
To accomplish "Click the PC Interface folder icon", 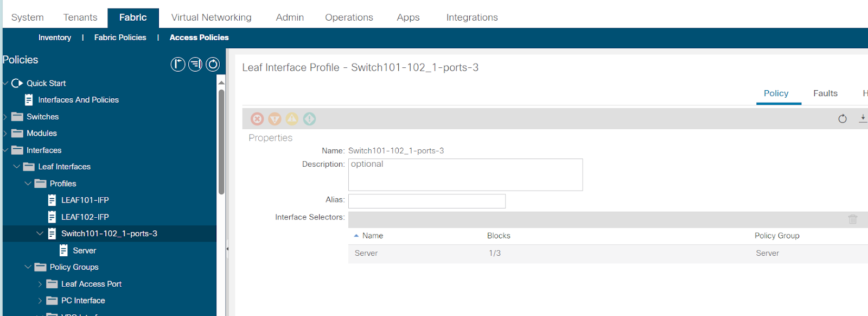I will pyautogui.click(x=52, y=301).
